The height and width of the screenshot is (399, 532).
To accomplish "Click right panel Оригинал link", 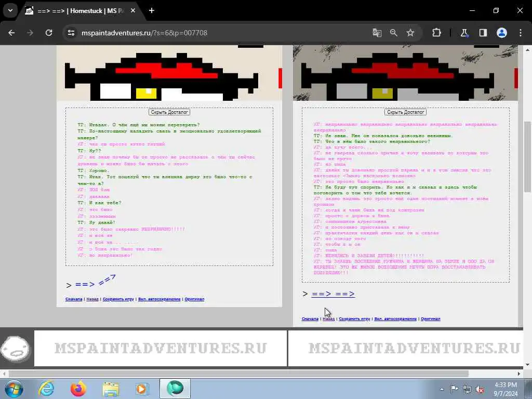I will pos(431,318).
